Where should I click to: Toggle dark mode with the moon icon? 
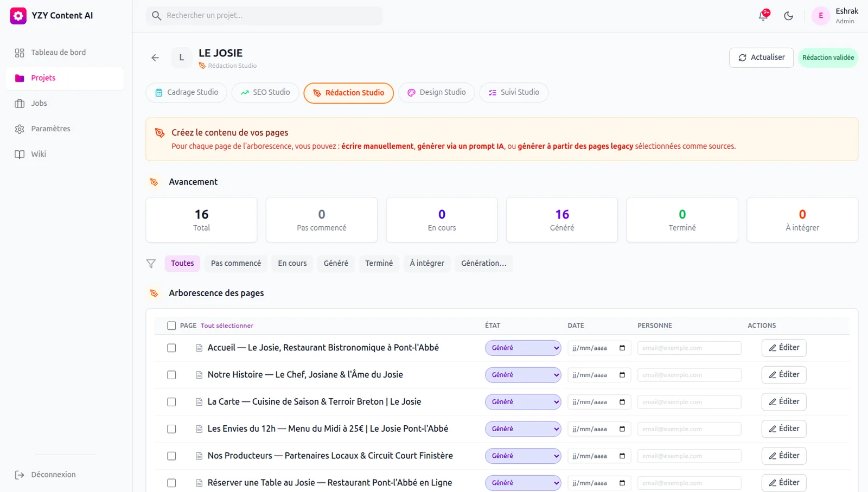[x=788, y=16]
